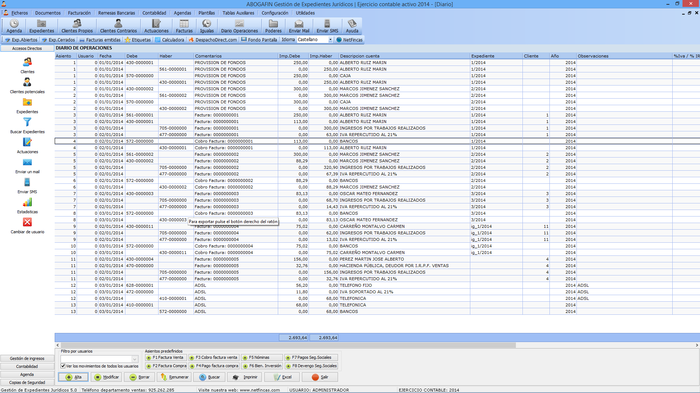Image resolution: width=700 pixels, height=393 pixels.
Task: Expand the Filtro por usuarios combo box
Action: pos(134,359)
